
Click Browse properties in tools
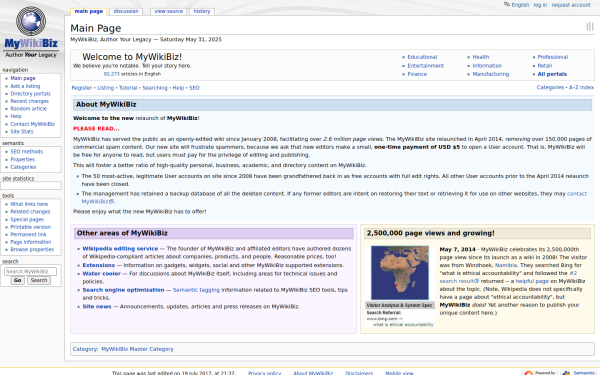(x=32, y=249)
